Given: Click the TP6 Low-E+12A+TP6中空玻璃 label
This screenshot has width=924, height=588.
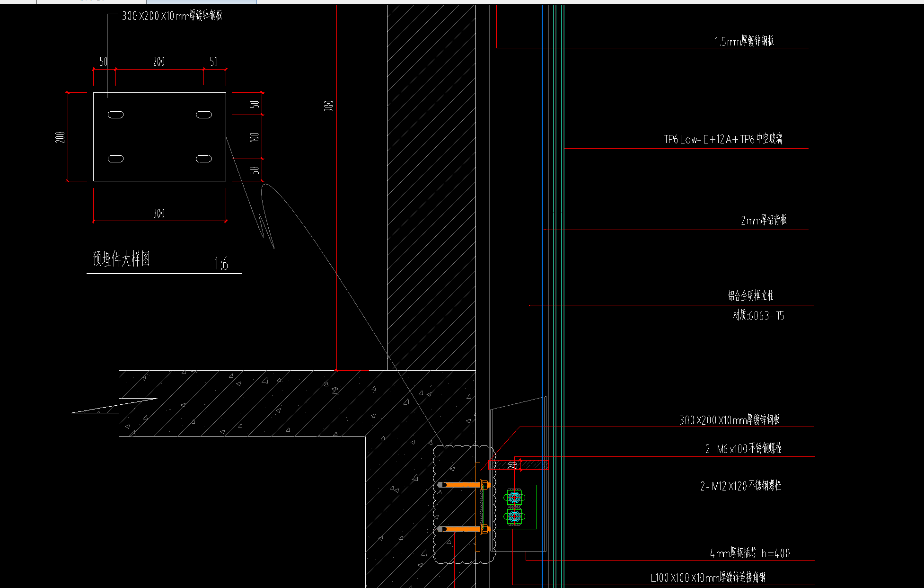Looking at the screenshot, I should coord(722,139).
